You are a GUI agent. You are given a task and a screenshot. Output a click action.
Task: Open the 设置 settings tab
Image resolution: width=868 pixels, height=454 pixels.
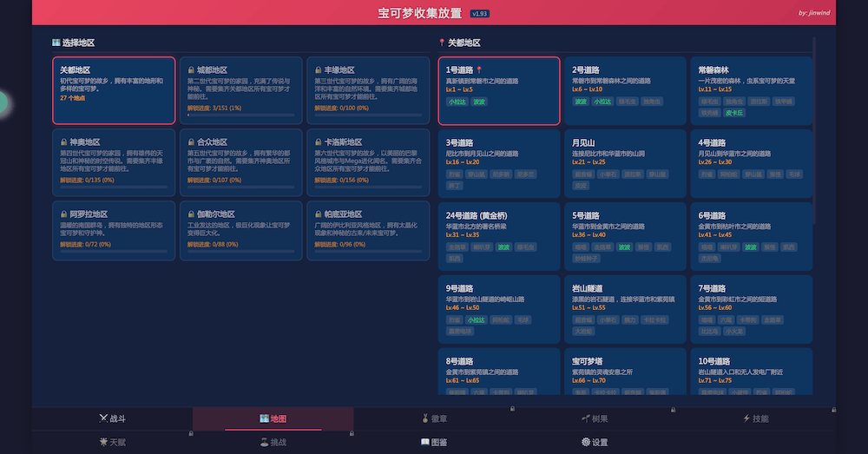click(x=595, y=442)
